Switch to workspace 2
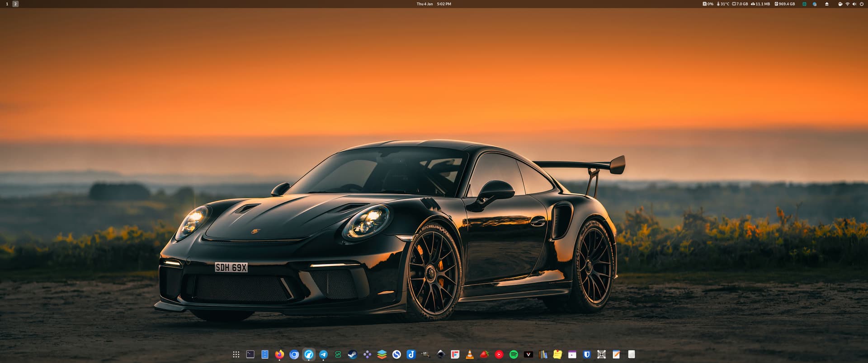Viewport: 868px width, 363px height. pyautogui.click(x=15, y=4)
